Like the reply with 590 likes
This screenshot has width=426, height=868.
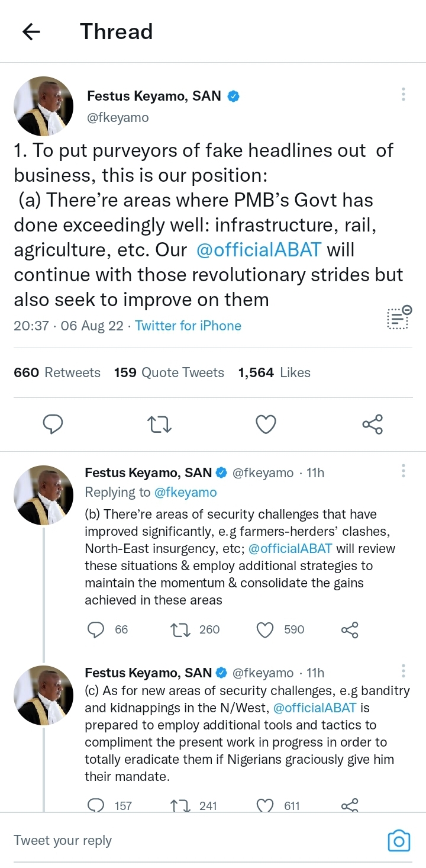(265, 629)
